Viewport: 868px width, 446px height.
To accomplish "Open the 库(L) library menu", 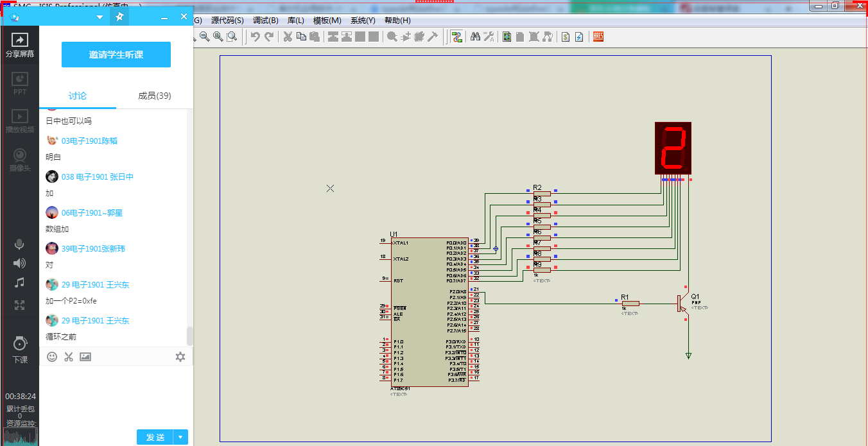I will point(295,21).
